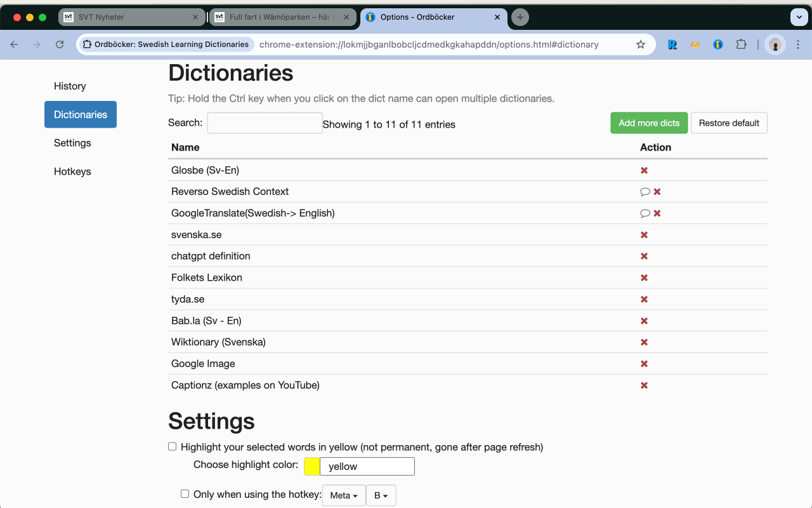The image size is (812, 508).
Task: Delete the chatgpt definition entry
Action: pyautogui.click(x=644, y=256)
